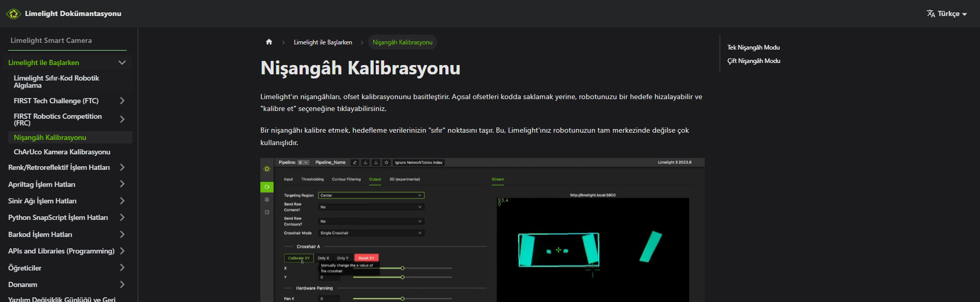Go to the home breadcrumb icon
This screenshot has height=302, width=980.
click(x=269, y=42)
